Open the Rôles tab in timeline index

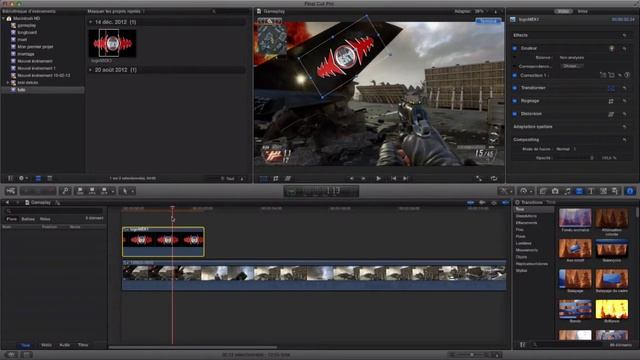tap(45, 219)
